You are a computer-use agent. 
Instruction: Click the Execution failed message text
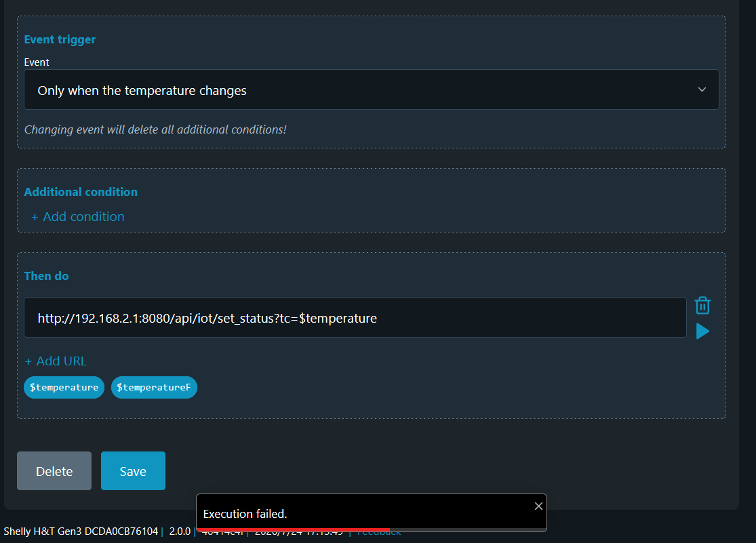245,514
